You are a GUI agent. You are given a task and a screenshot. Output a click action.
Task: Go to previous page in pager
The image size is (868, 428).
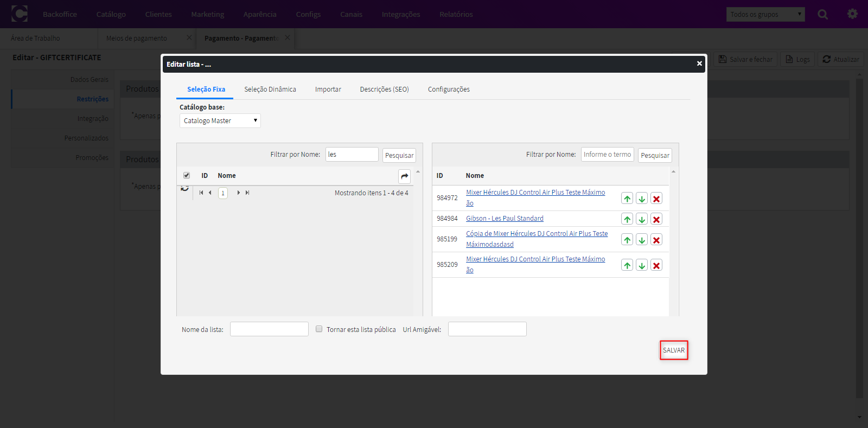(x=210, y=193)
